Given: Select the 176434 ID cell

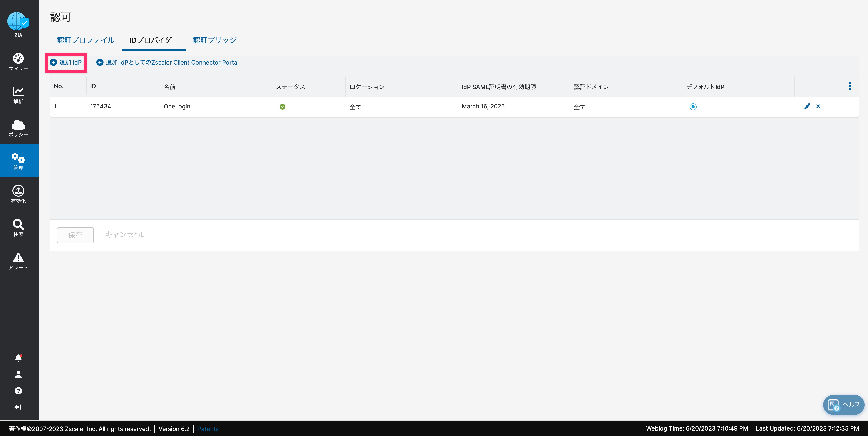Looking at the screenshot, I should point(100,107).
